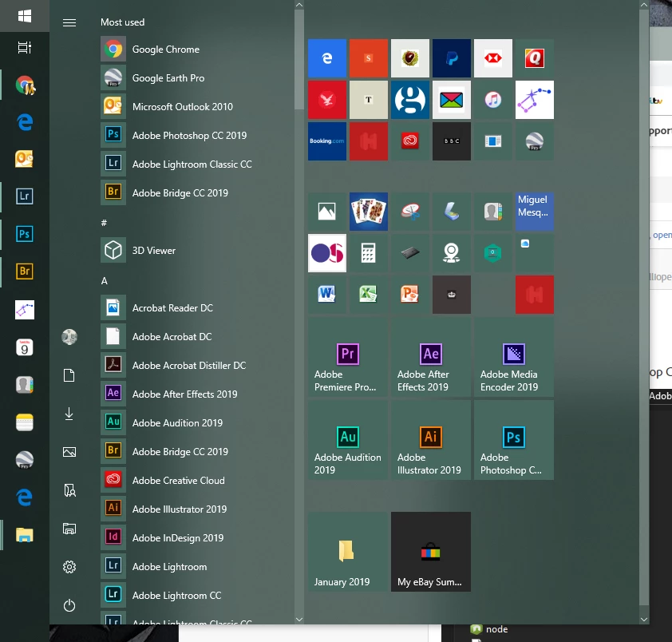This screenshot has height=642, width=672.
Task: Click the '#' letter header in app list
Action: (x=104, y=223)
